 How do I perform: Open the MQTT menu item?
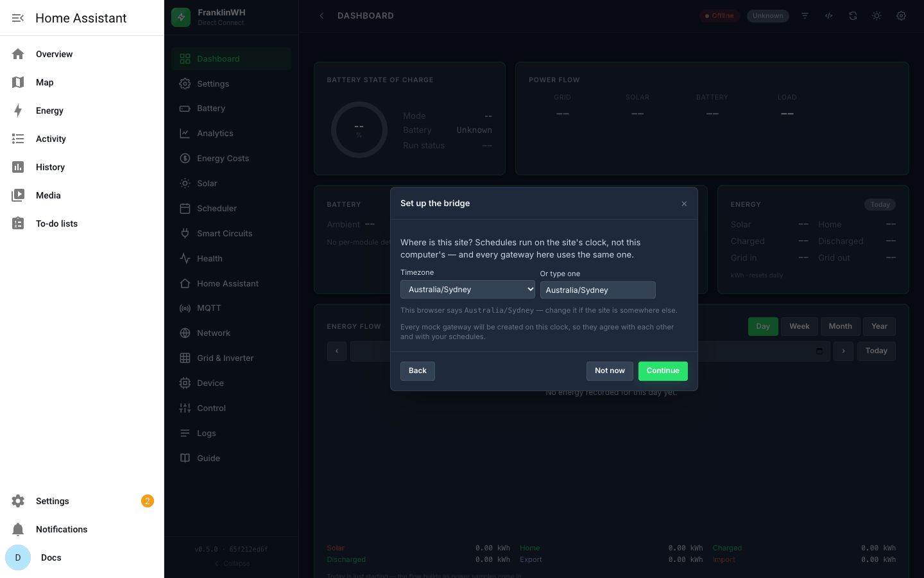tap(231, 308)
